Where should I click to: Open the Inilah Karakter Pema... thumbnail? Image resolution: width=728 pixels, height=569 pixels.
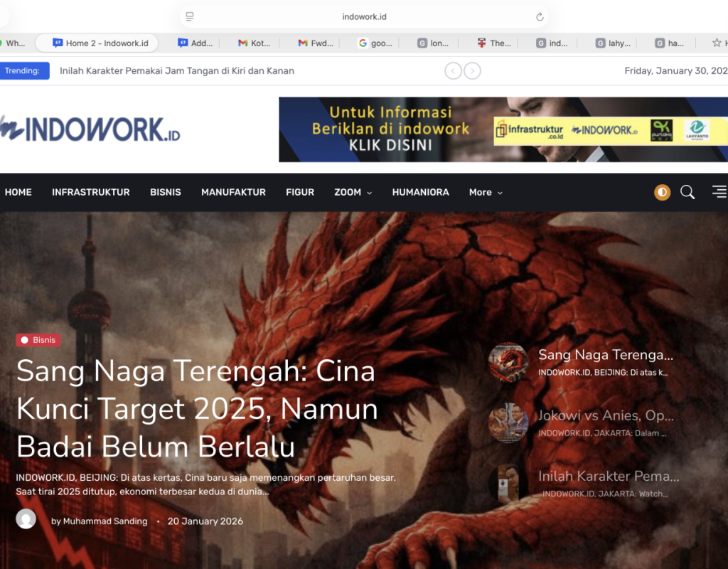[508, 484]
